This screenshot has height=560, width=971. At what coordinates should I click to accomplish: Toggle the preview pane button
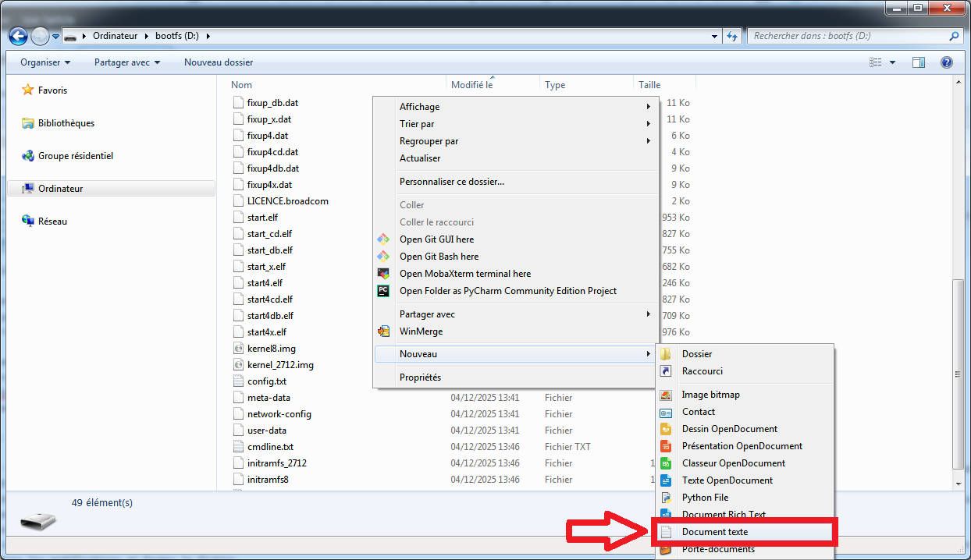919,62
